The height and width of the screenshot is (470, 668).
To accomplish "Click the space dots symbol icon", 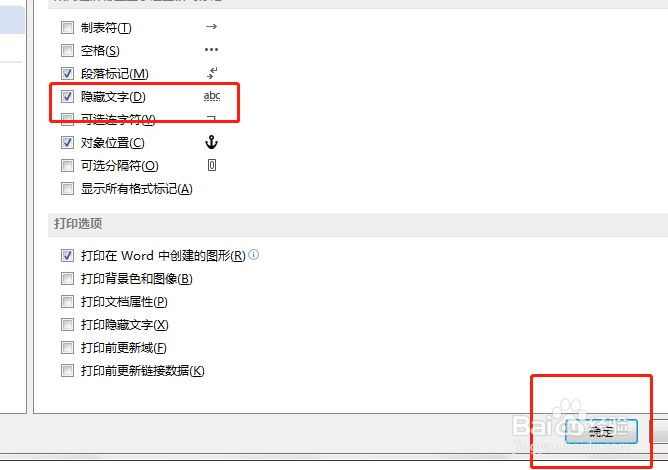I will click(211, 50).
